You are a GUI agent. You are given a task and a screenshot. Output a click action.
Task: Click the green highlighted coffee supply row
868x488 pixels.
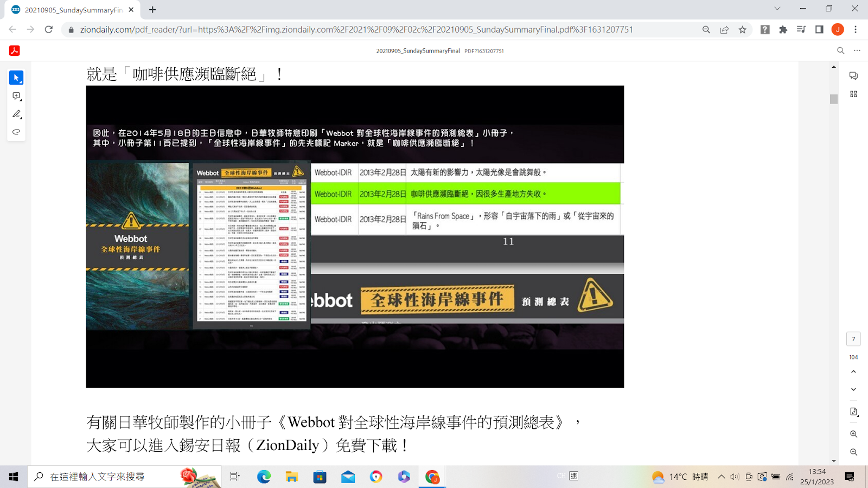pos(465,194)
